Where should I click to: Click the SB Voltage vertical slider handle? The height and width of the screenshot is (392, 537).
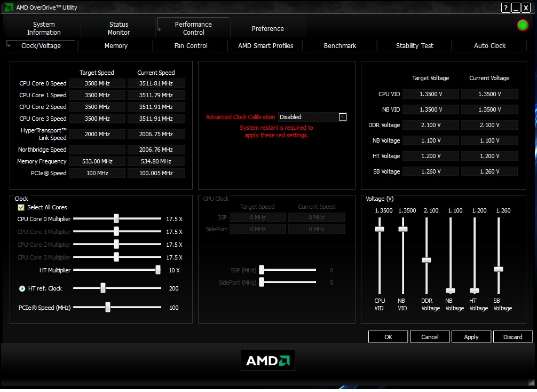pos(499,269)
